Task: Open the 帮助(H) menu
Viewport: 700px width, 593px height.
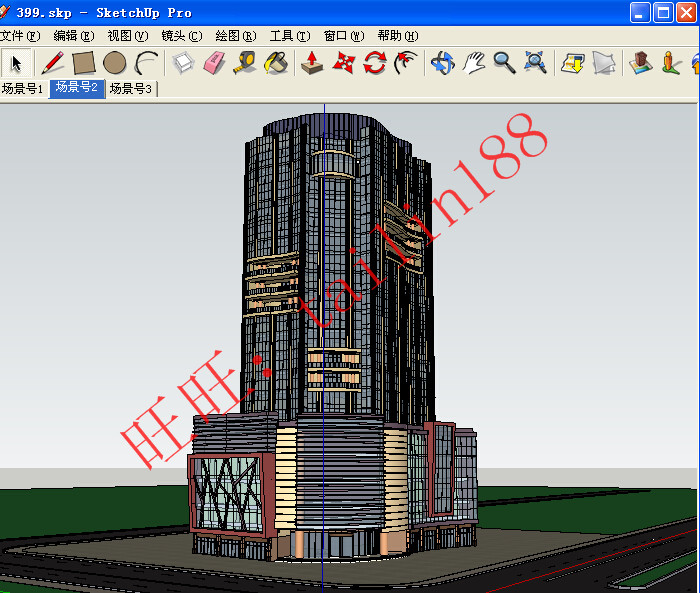Action: [398, 36]
